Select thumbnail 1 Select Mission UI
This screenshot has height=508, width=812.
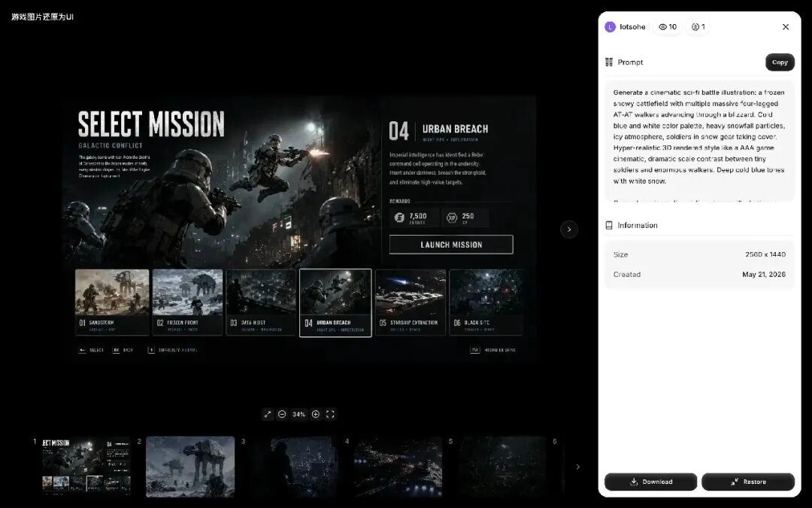86,467
